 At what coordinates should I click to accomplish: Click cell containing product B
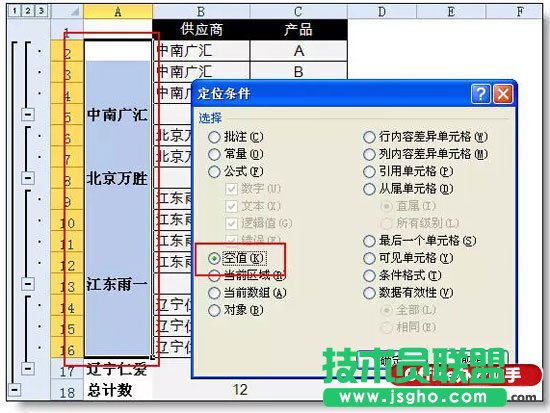click(x=299, y=72)
